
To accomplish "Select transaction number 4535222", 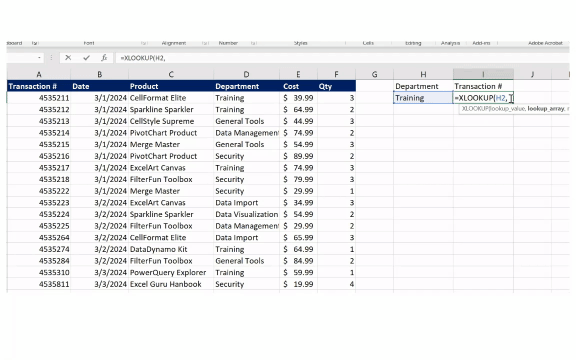I will 39,191.
